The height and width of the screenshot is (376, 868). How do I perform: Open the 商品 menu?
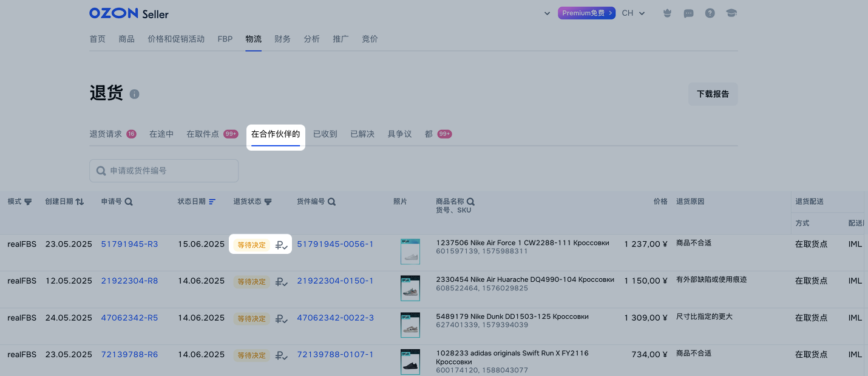click(x=127, y=39)
